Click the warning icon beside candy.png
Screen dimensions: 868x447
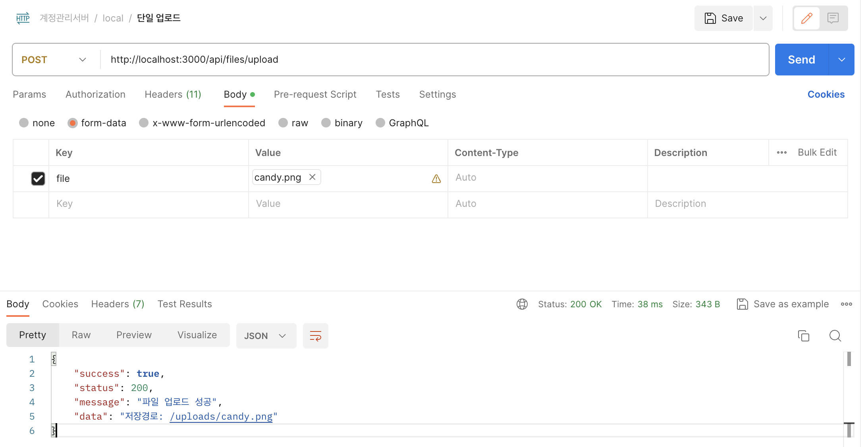[436, 179]
